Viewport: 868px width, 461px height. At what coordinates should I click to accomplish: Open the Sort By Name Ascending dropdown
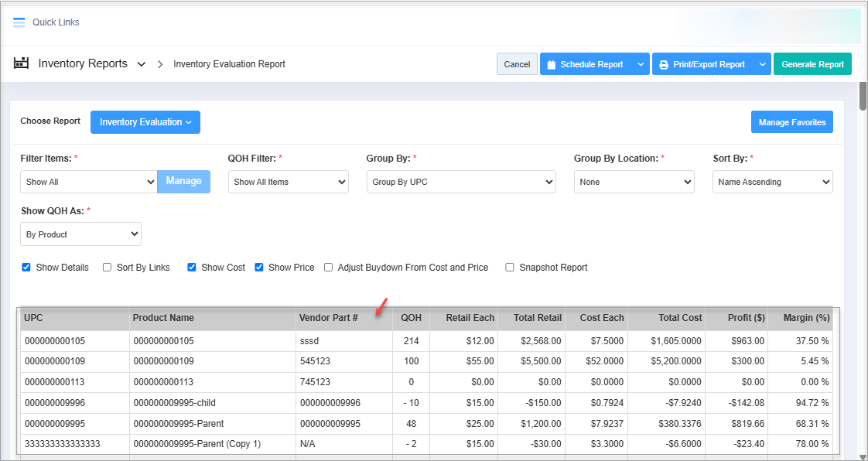pyautogui.click(x=772, y=183)
